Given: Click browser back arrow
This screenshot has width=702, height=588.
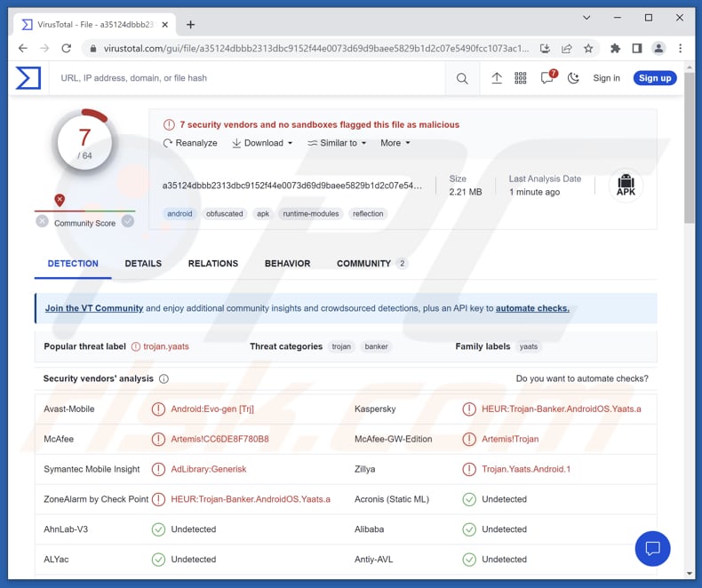Looking at the screenshot, I should tap(23, 48).
